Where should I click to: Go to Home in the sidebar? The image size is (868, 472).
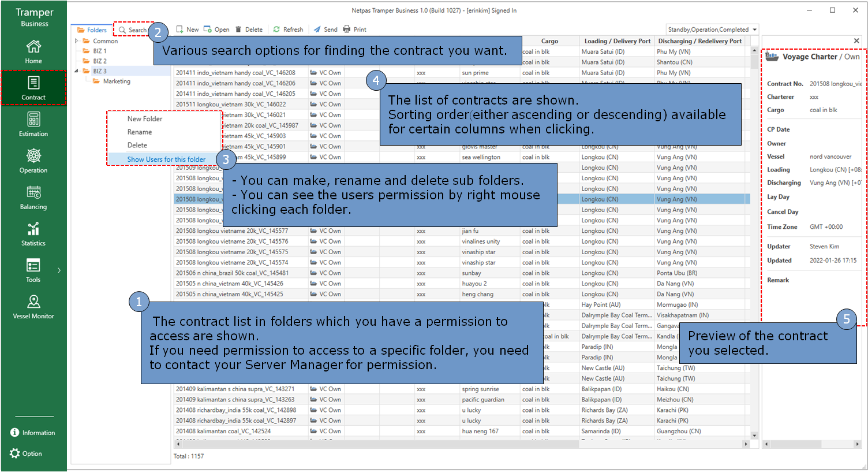(33, 52)
